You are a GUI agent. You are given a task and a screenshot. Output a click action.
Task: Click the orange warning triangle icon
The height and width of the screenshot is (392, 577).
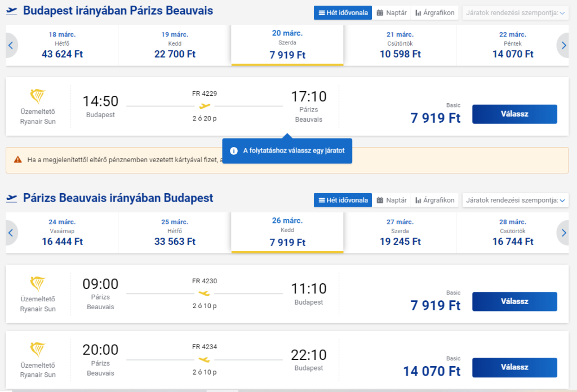17,159
